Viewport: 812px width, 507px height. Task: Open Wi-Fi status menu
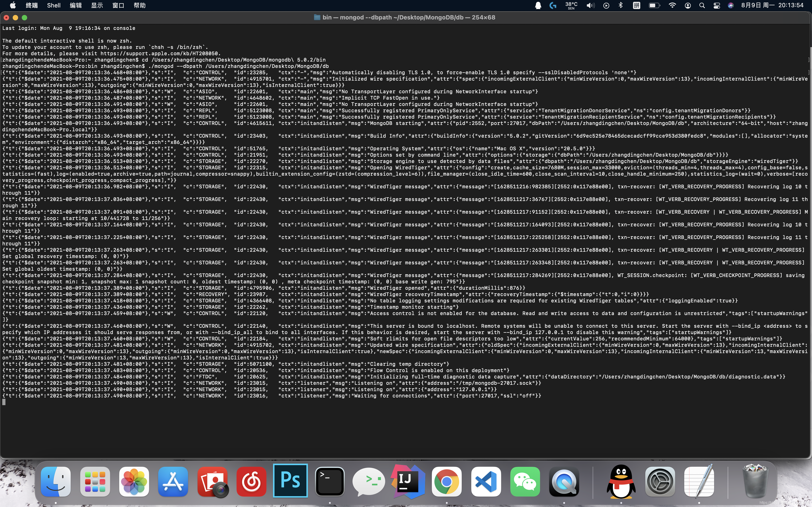(672, 5)
